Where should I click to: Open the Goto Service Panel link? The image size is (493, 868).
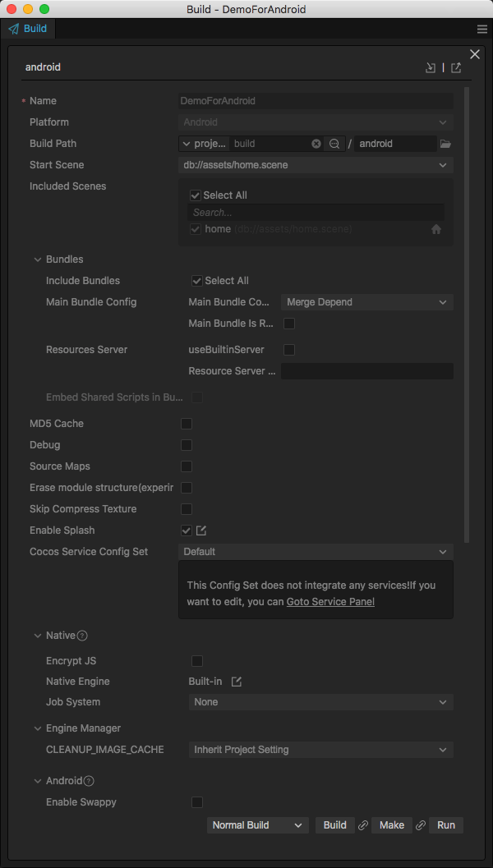[x=330, y=602]
